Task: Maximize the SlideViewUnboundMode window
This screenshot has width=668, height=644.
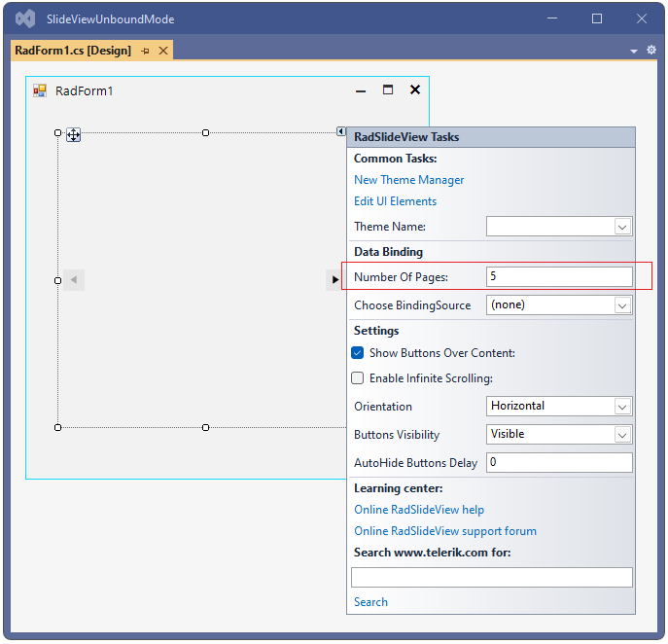Action: (597, 18)
